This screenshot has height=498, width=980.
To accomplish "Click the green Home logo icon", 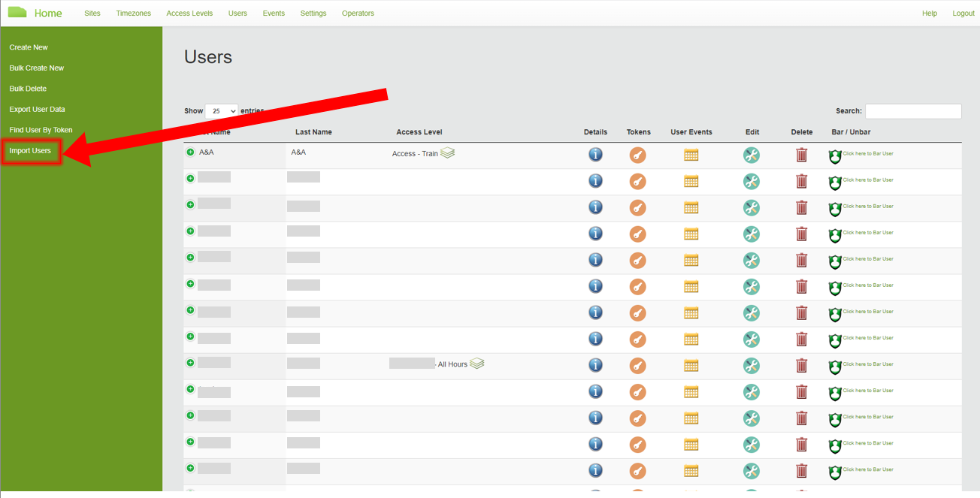I will [19, 12].
